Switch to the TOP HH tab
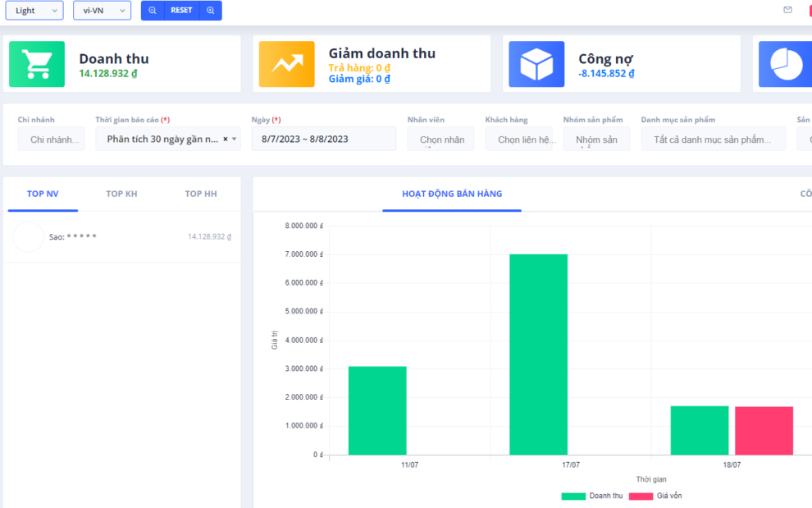The height and width of the screenshot is (508, 812). coord(201,194)
